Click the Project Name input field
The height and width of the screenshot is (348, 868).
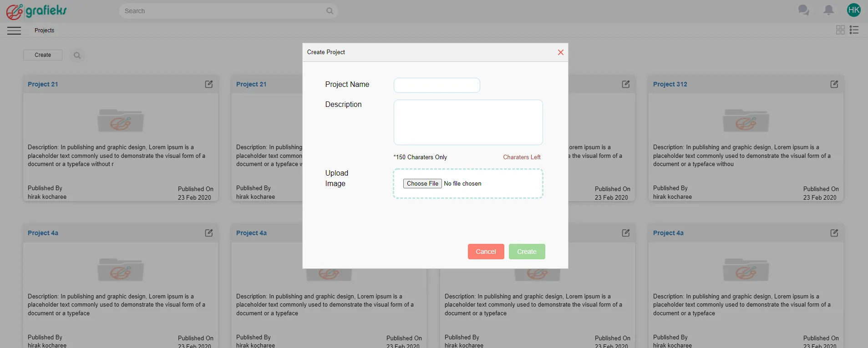[437, 85]
